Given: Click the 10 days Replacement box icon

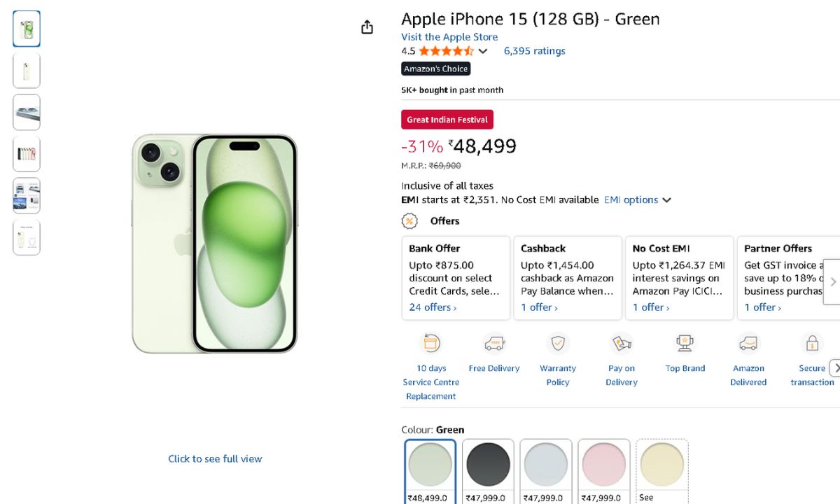Looking at the screenshot, I should (x=430, y=344).
